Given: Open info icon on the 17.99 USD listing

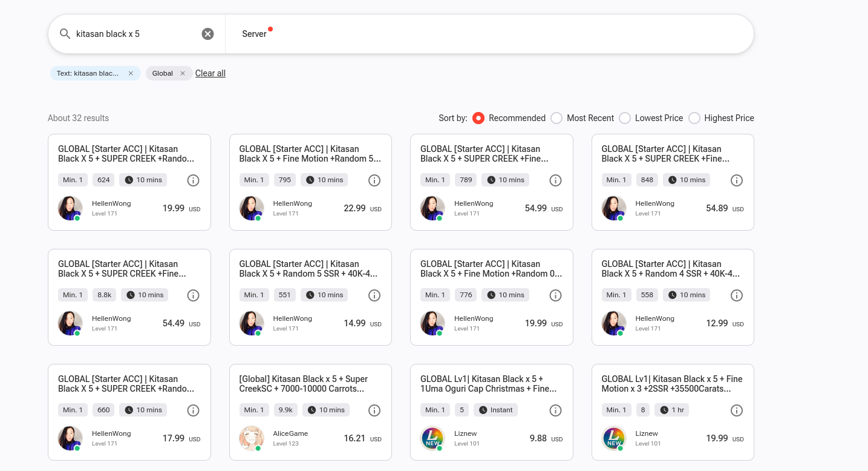Looking at the screenshot, I should [193, 410].
